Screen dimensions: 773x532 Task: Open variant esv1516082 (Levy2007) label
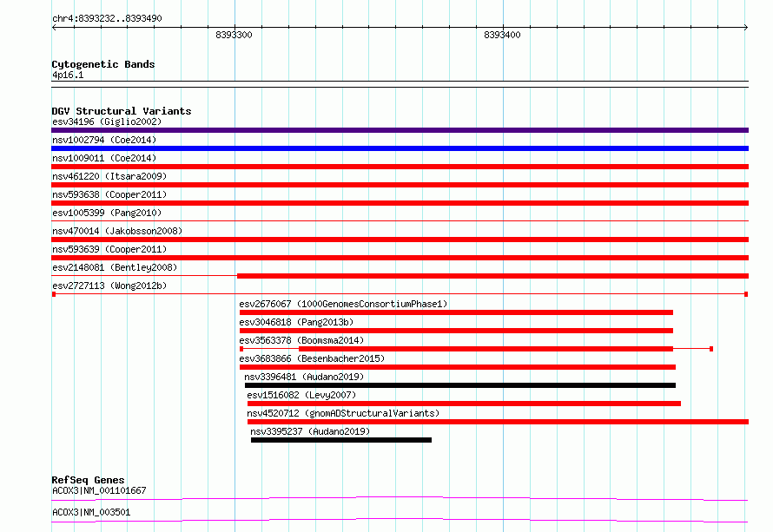[301, 395]
